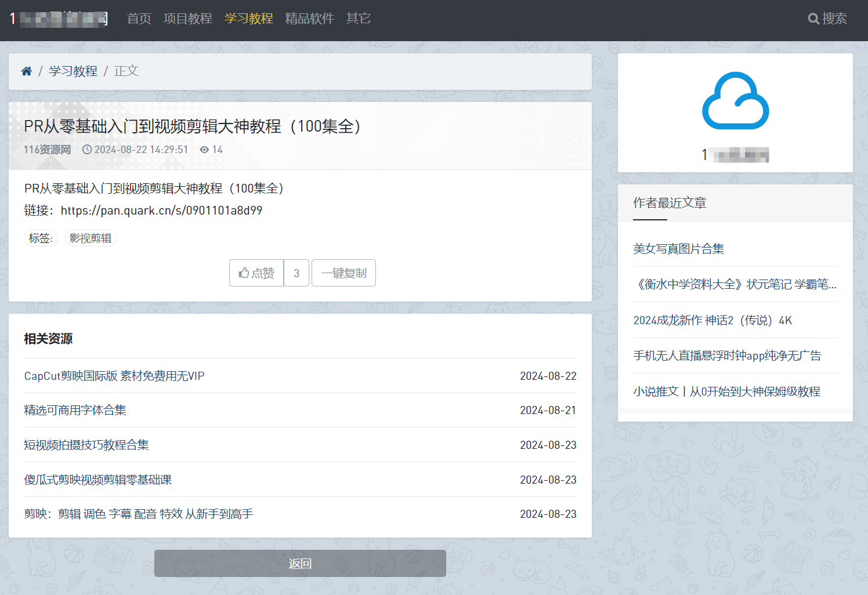Click the blurred author name under cloud
Screen dimensions: 868x595
click(735, 154)
